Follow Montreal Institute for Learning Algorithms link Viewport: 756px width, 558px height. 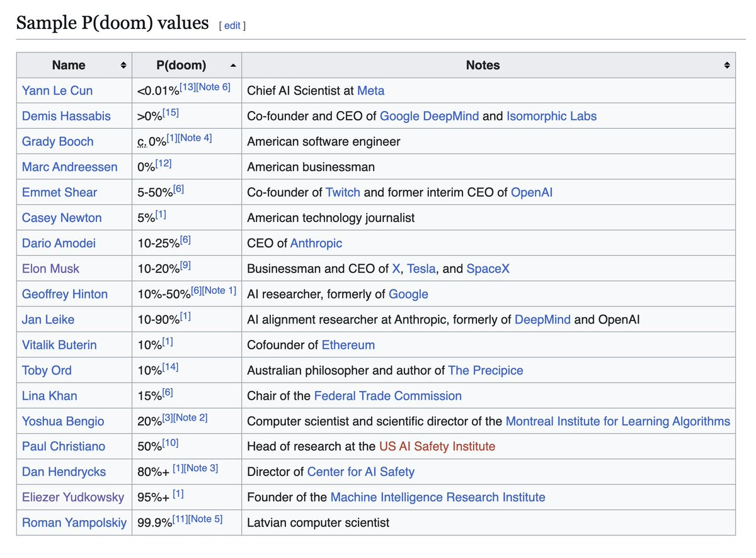coord(618,421)
